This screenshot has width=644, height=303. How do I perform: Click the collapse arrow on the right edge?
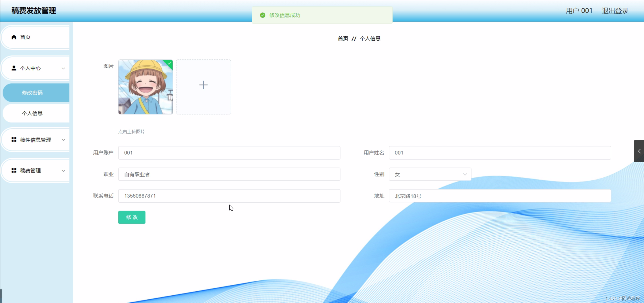pyautogui.click(x=639, y=151)
